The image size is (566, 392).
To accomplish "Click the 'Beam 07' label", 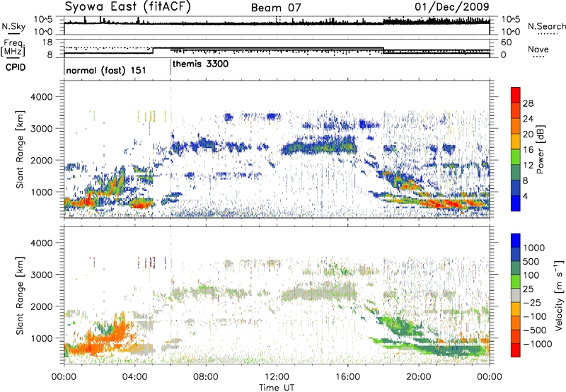I will point(276,8).
